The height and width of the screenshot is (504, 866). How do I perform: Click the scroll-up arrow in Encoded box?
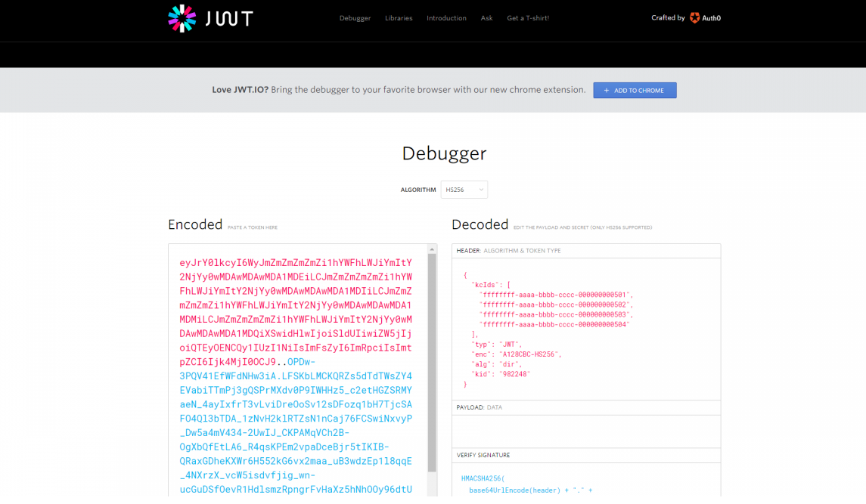(x=432, y=249)
